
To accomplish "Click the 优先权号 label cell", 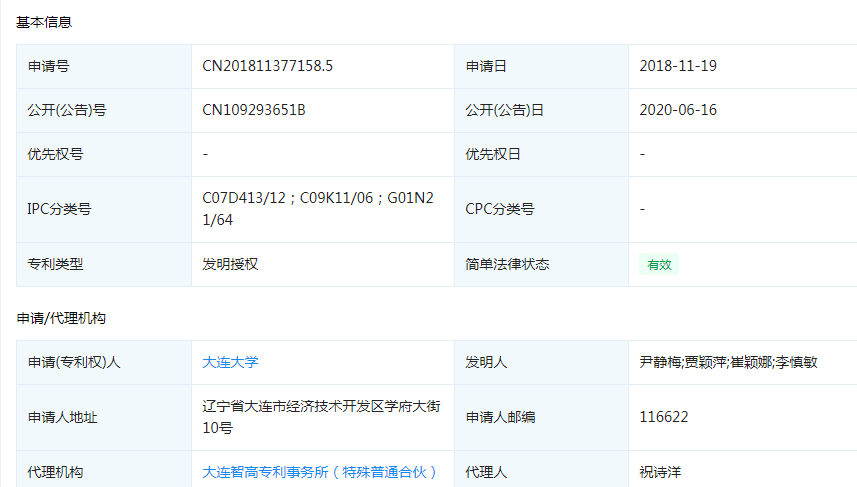I will [55, 154].
